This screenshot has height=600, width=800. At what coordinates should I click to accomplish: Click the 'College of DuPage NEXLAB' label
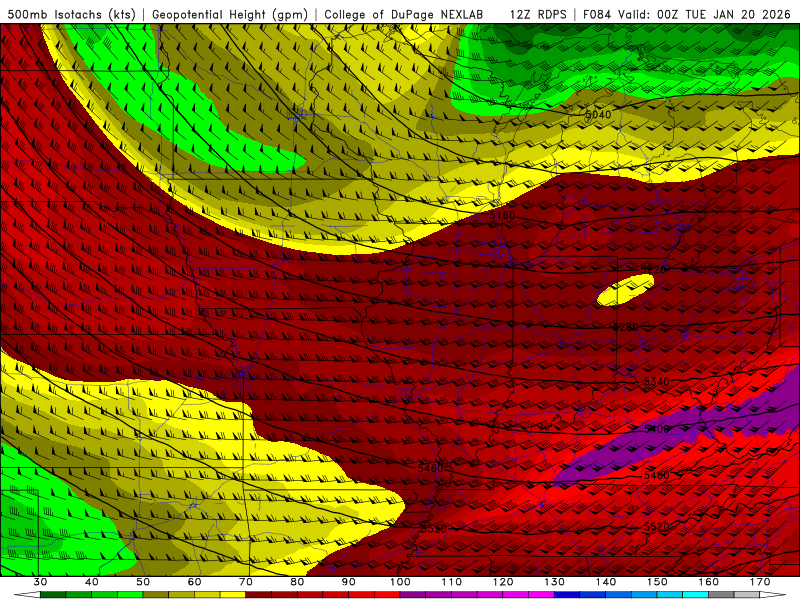[x=404, y=15]
